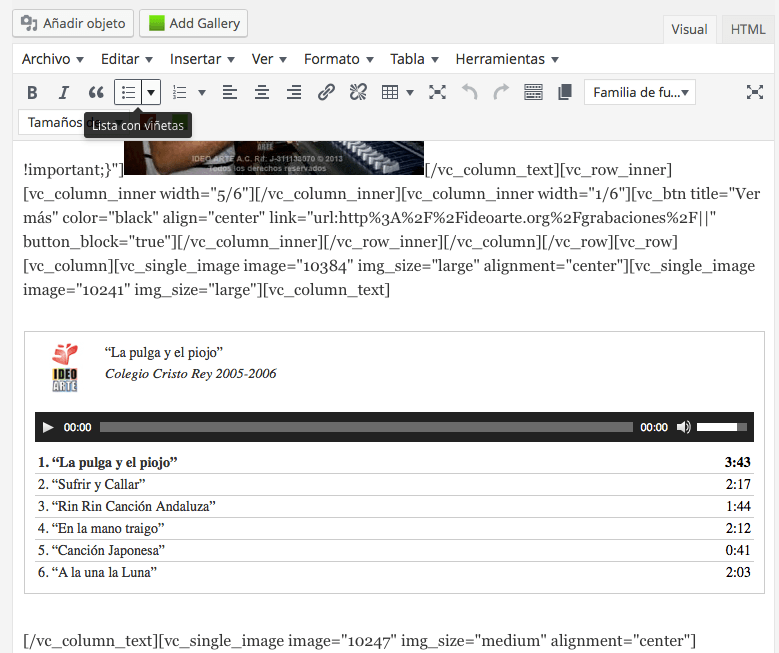Mute the audio player
The image size is (779, 653).
(x=684, y=427)
